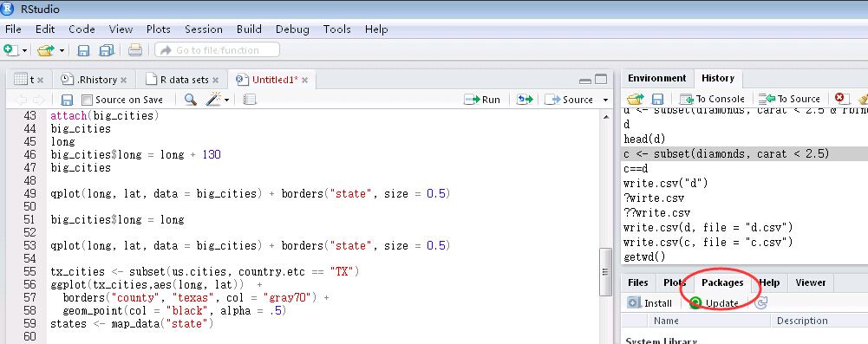868x344 pixels.
Task: Print the current file
Action: 135,50
